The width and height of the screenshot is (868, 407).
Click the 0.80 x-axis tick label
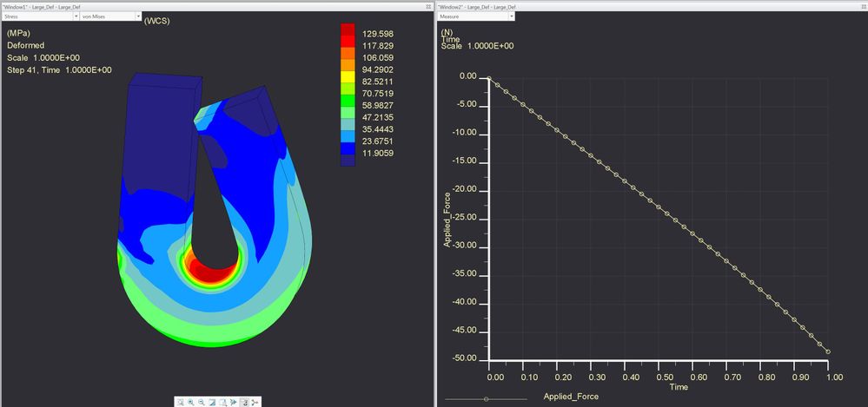(766, 377)
